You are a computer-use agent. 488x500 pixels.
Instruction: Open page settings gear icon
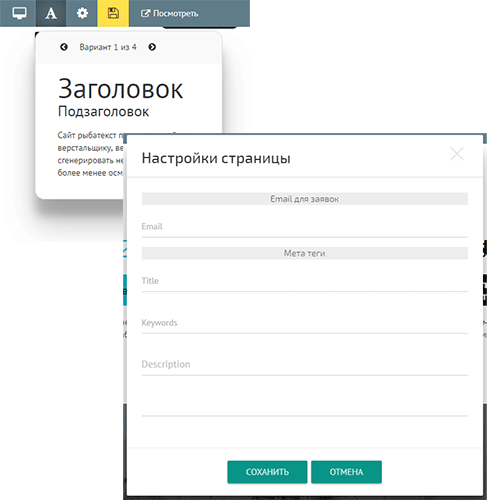point(82,13)
